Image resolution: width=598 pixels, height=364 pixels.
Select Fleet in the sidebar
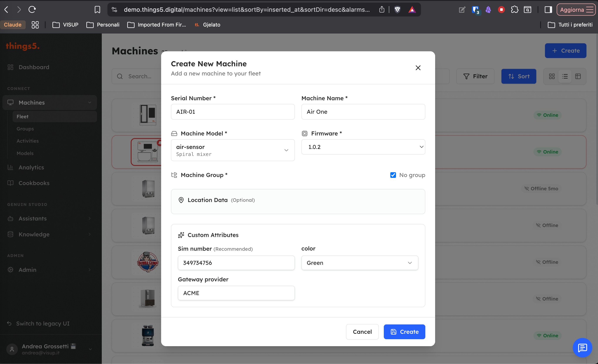(x=55, y=117)
